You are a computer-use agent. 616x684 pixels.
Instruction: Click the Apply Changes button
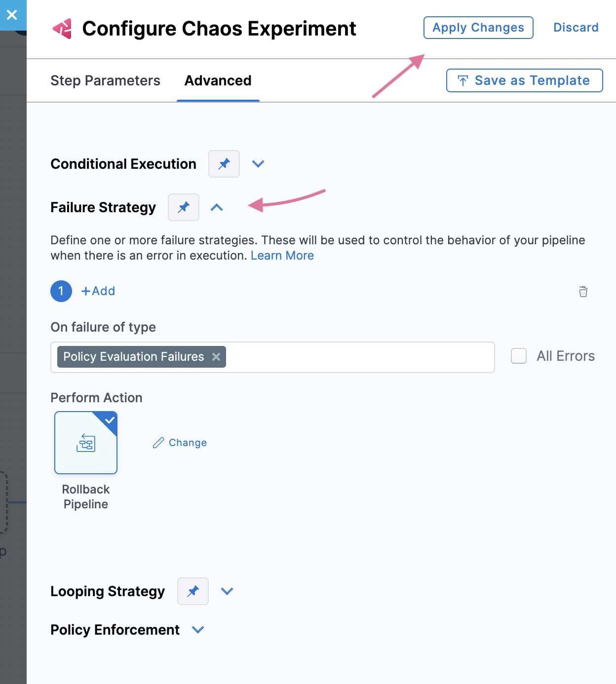[478, 28]
